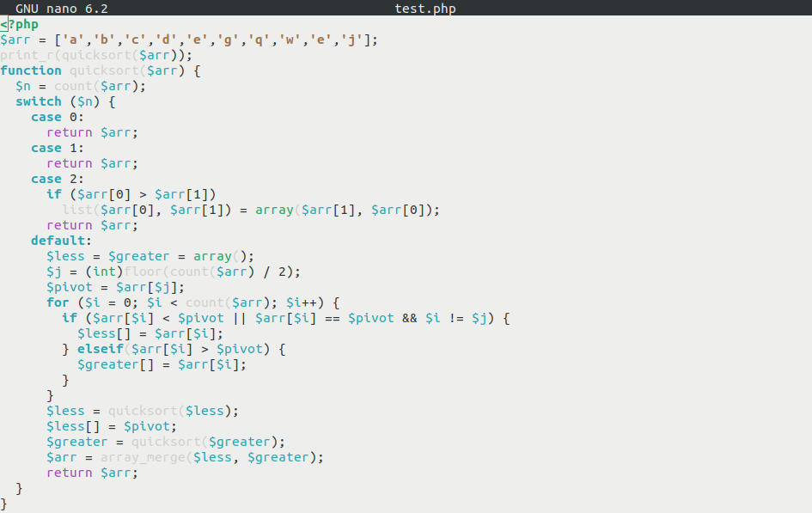Click the $less[] = $arr[$i] line
Screen dimensions: 812x513
150,334
